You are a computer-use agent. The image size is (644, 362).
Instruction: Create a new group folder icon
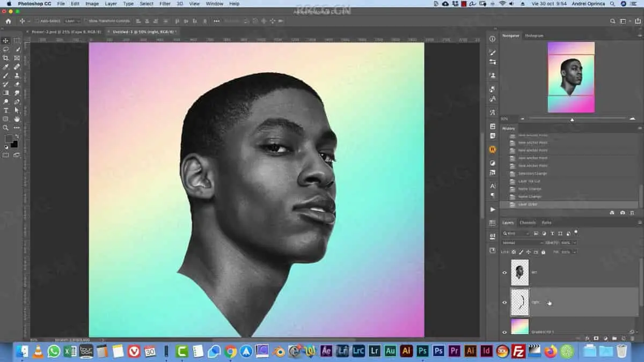click(x=614, y=338)
